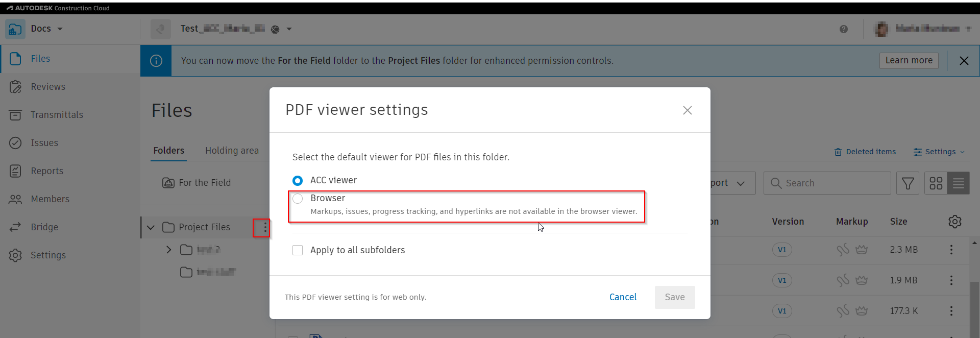Select the Transmittals sidebar icon
Image resolution: width=980 pixels, height=338 pixels.
point(57,114)
